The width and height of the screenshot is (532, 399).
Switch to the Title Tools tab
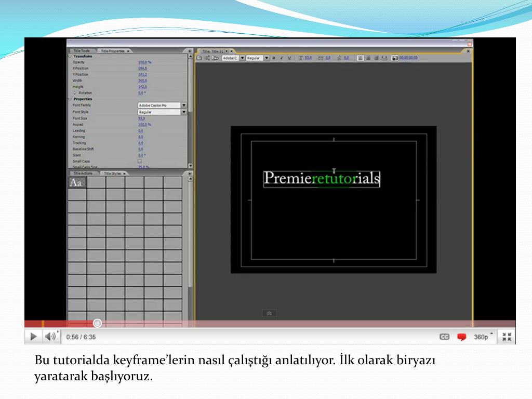pos(82,51)
